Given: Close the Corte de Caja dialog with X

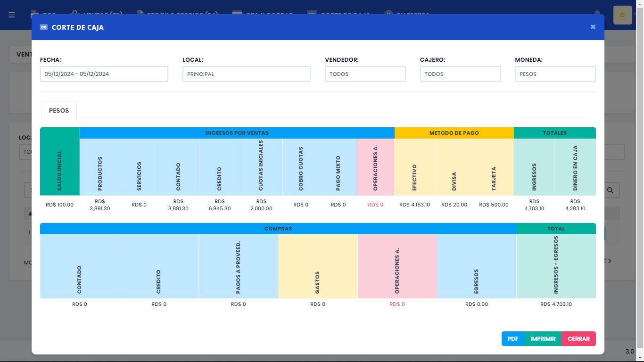Looking at the screenshot, I should click(x=593, y=27).
